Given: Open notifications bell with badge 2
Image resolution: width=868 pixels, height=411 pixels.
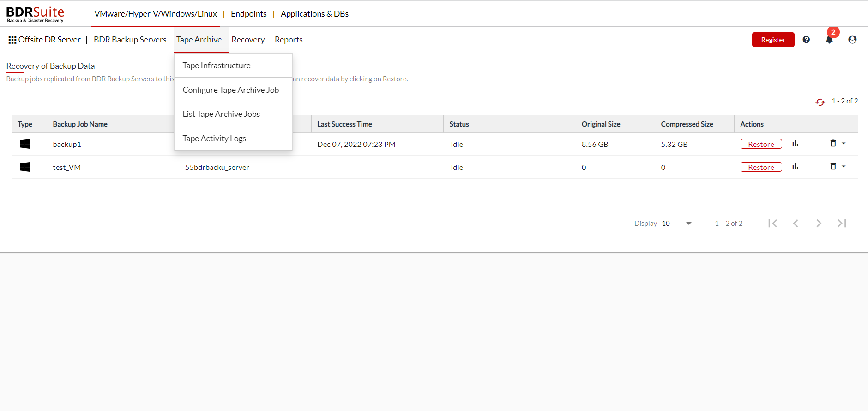Looking at the screenshot, I should (x=830, y=39).
